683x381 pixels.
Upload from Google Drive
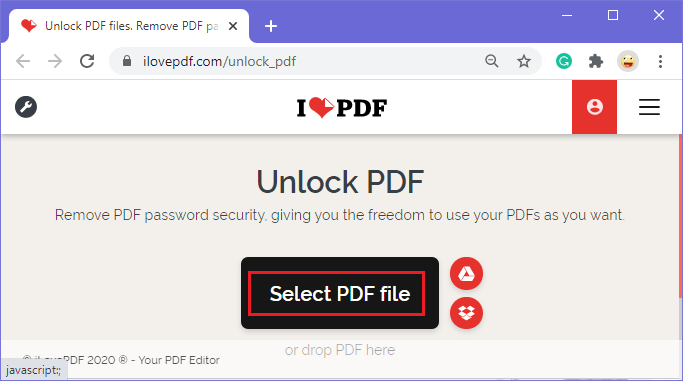tap(466, 274)
